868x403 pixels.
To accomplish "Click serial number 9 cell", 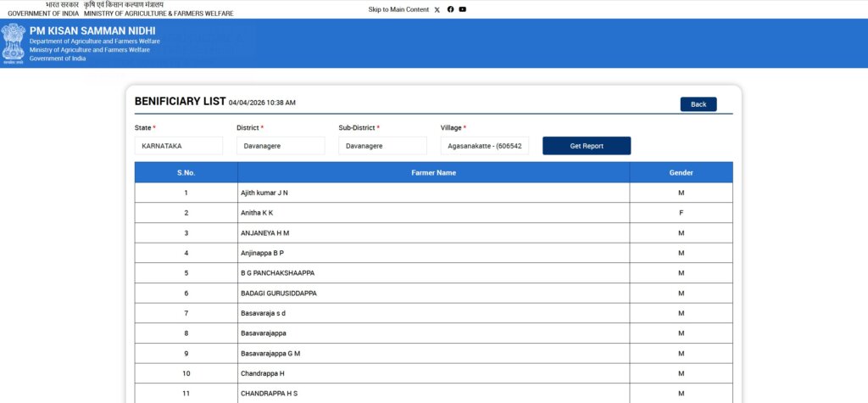I will coord(186,353).
